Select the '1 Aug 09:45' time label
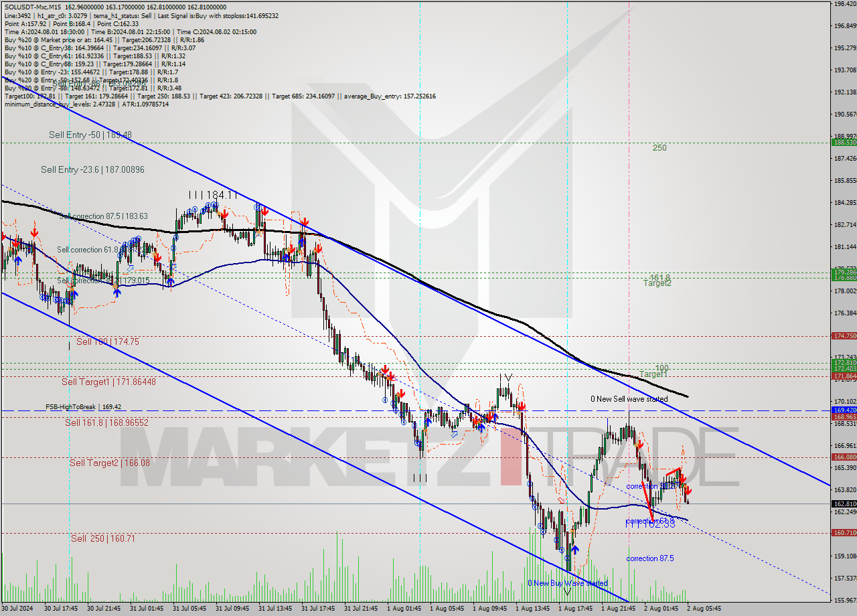857x616 pixels. 489,609
